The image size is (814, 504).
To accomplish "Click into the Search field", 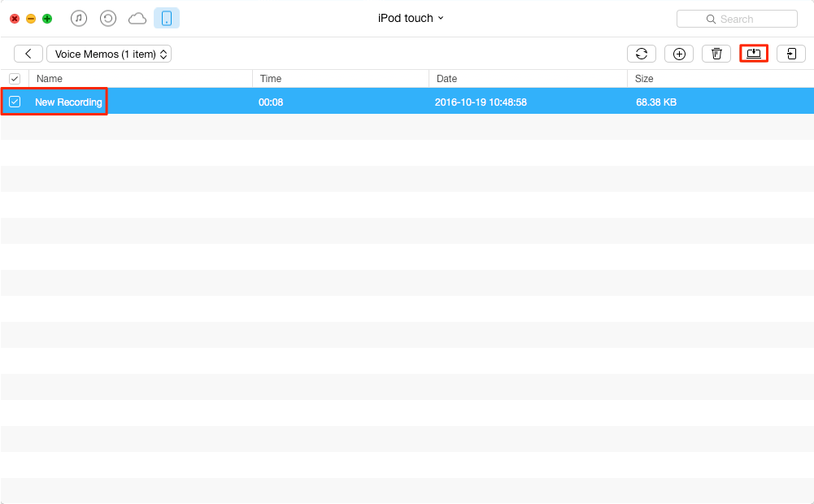I will pos(738,20).
